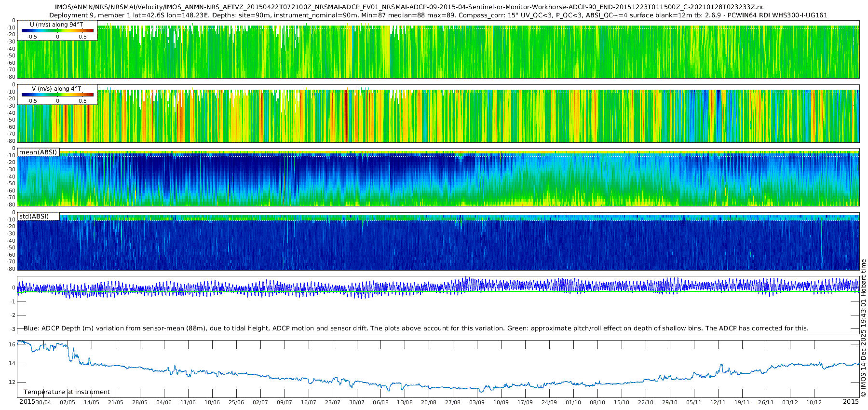Click the 16 tick on temperature axis
Image resolution: width=868 pixels, height=410 pixels.
pos(13,344)
